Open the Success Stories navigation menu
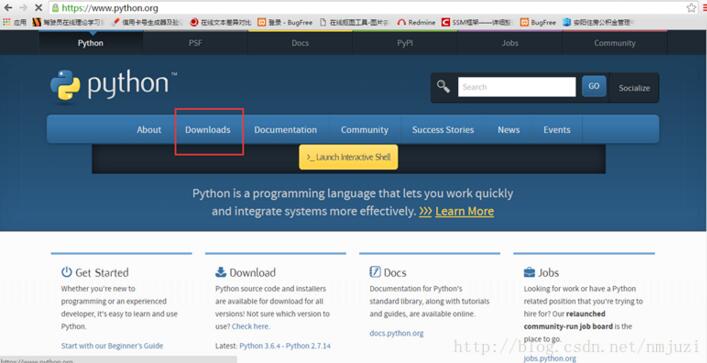 pos(443,130)
